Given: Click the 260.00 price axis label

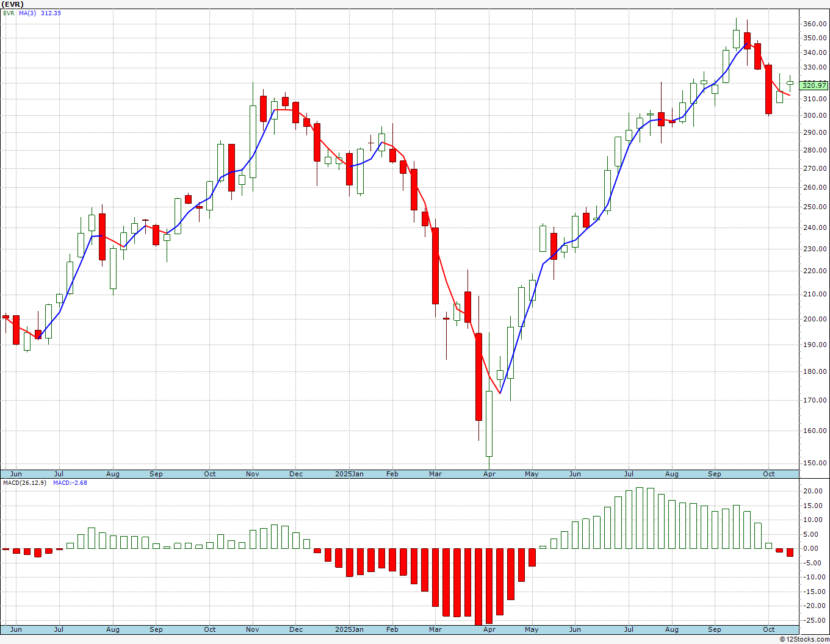Looking at the screenshot, I should (x=815, y=187).
